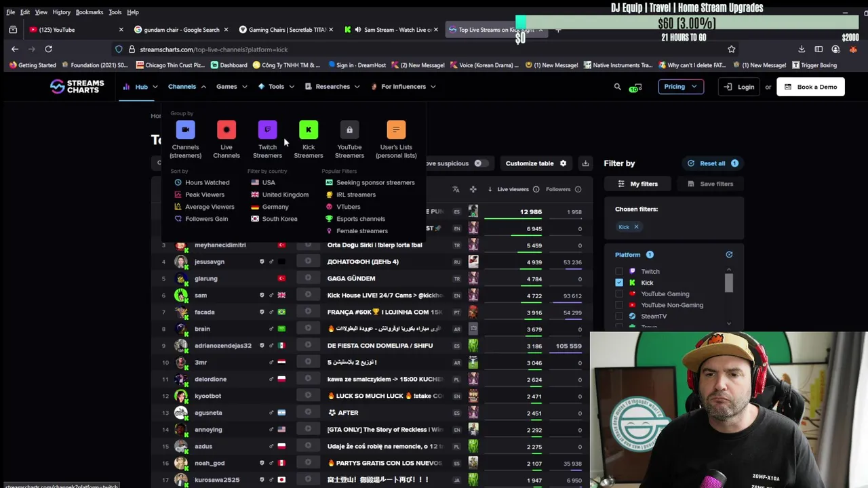Screen dimensions: 868x488
Task: Click the round button in jesusavgn row
Action: pos(308,262)
